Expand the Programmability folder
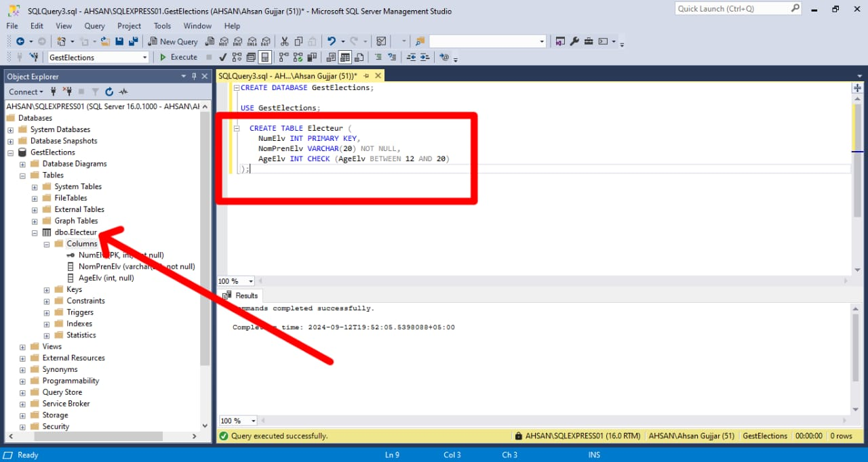 (23, 381)
